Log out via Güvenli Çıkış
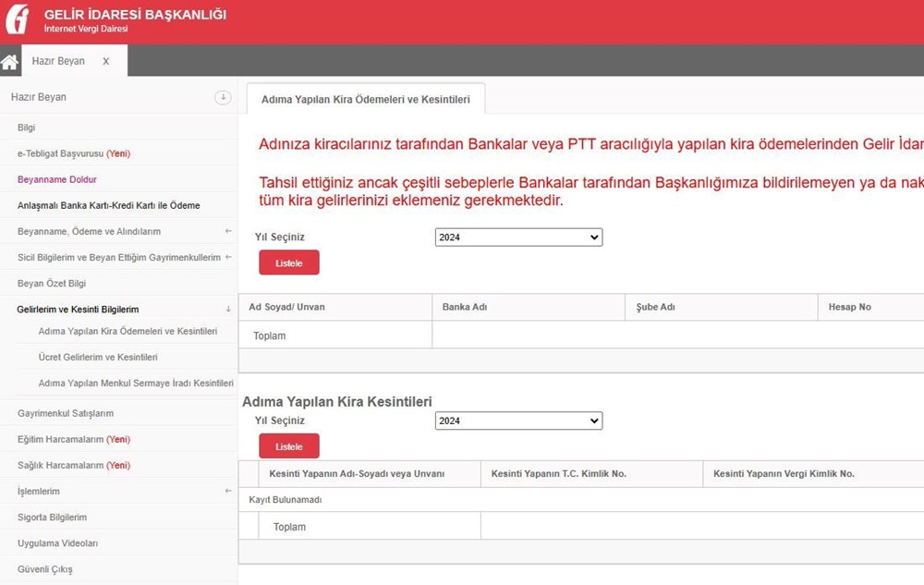The width and height of the screenshot is (924, 585). coord(45,569)
